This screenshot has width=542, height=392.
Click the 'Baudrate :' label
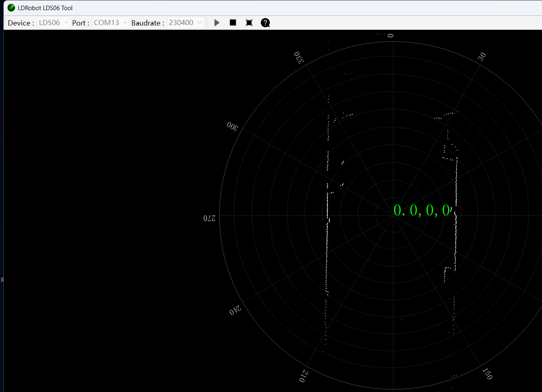pos(148,23)
